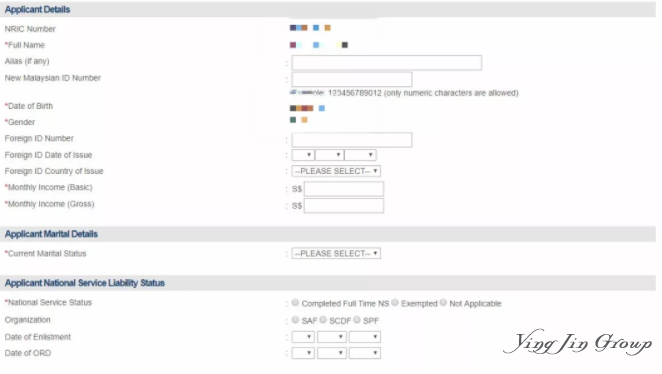662x374 pixels.
Task: Open the first Date of Enlistment dropdown
Action: pos(303,337)
